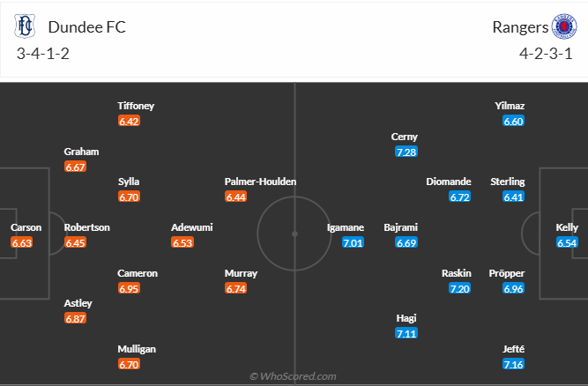Click the Dundee FC club crest
588x386 pixels.
[24, 27]
